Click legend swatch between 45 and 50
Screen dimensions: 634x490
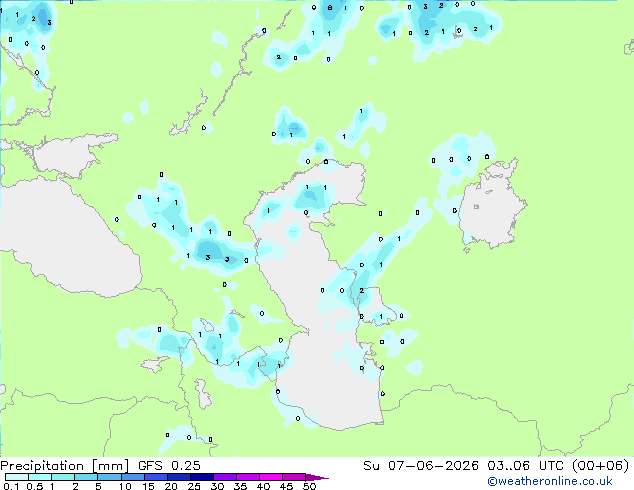tap(294, 477)
